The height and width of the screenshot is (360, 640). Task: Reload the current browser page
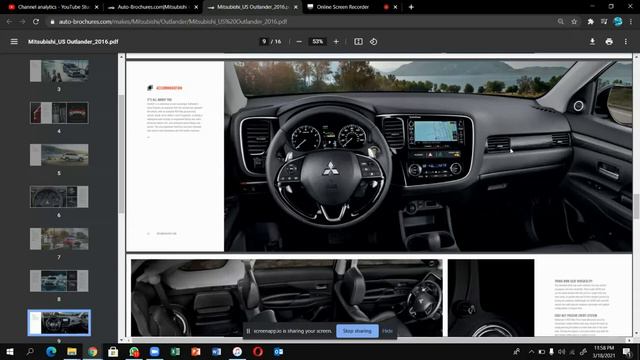(36, 22)
